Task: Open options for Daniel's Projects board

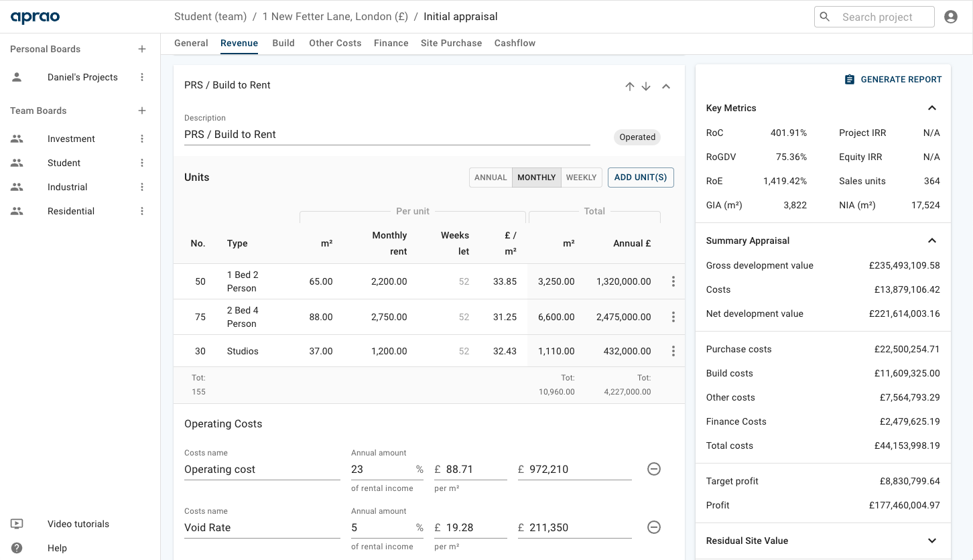Action: coord(142,77)
